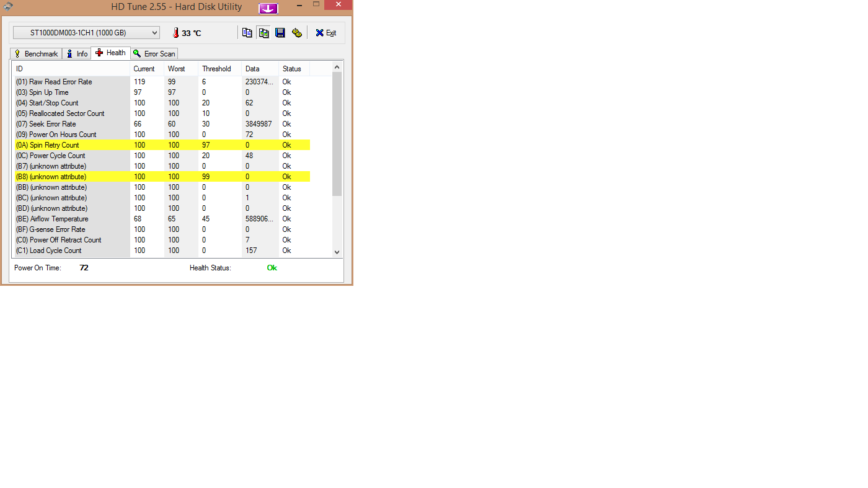868x488 pixels.
Task: Maximize the HD Tune window
Action: click(316, 4)
